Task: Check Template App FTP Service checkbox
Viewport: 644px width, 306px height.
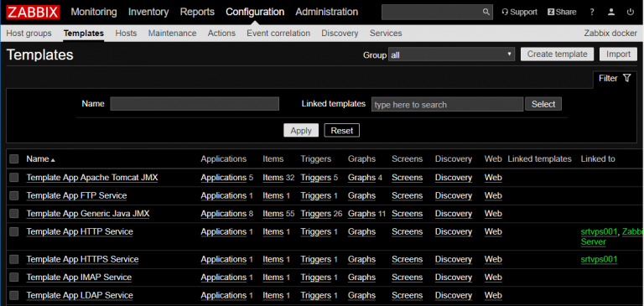Action: pyautogui.click(x=14, y=195)
